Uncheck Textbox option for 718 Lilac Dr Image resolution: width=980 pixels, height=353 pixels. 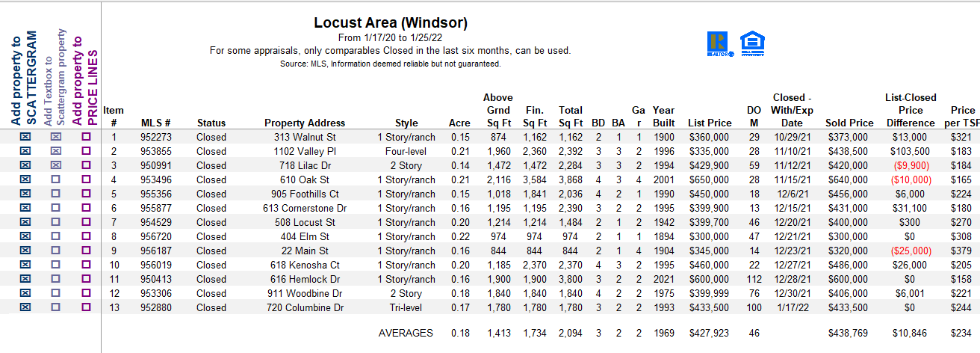(x=55, y=165)
